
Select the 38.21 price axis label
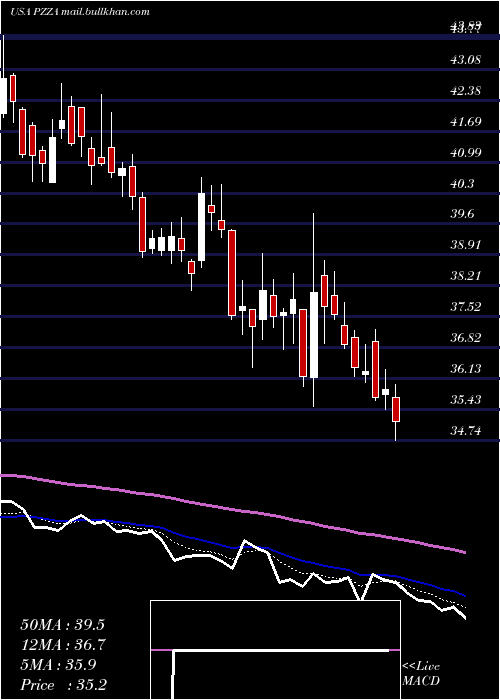click(466, 276)
